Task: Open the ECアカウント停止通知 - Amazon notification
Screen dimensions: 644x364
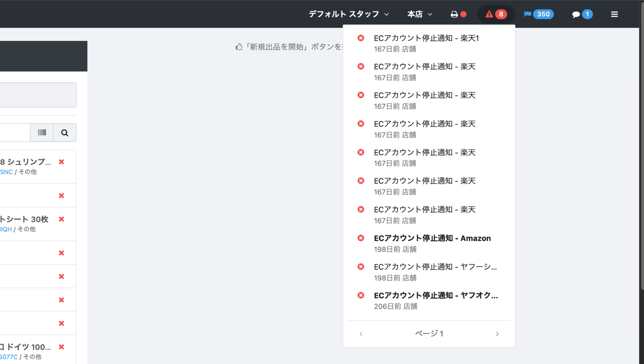Action: [432, 238]
